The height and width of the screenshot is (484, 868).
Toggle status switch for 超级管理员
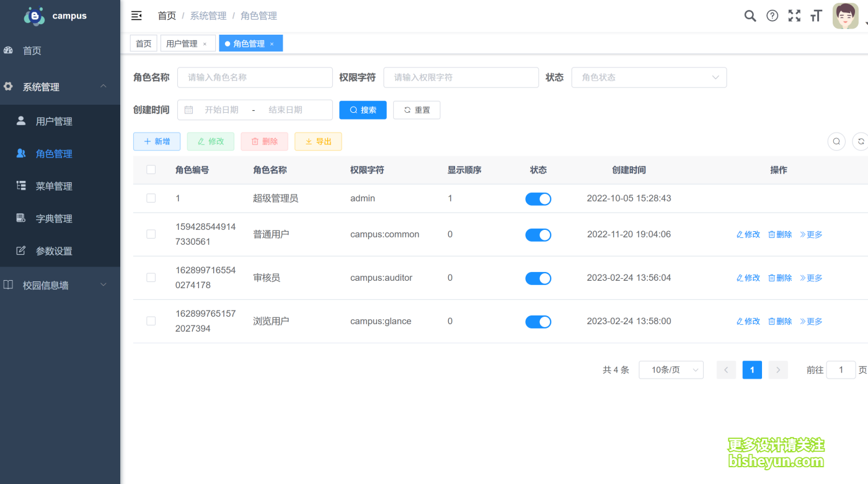[538, 199]
